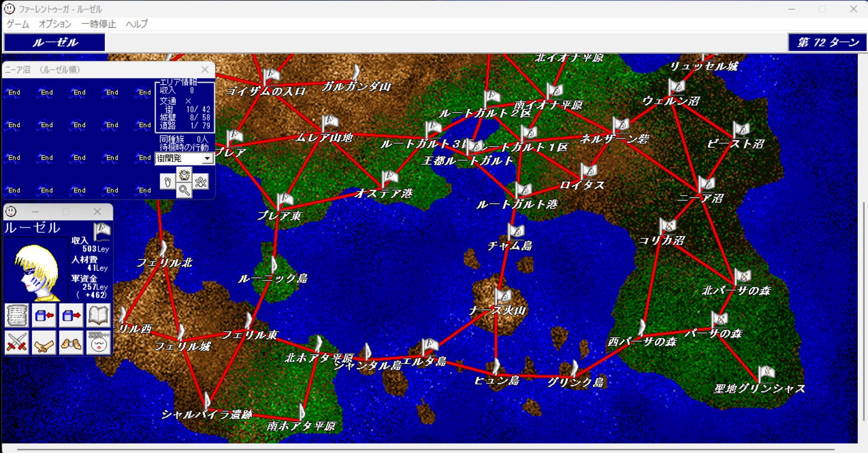Expand the 街開発 standby action dropdown
This screenshot has height=453, width=868.
coord(207,159)
